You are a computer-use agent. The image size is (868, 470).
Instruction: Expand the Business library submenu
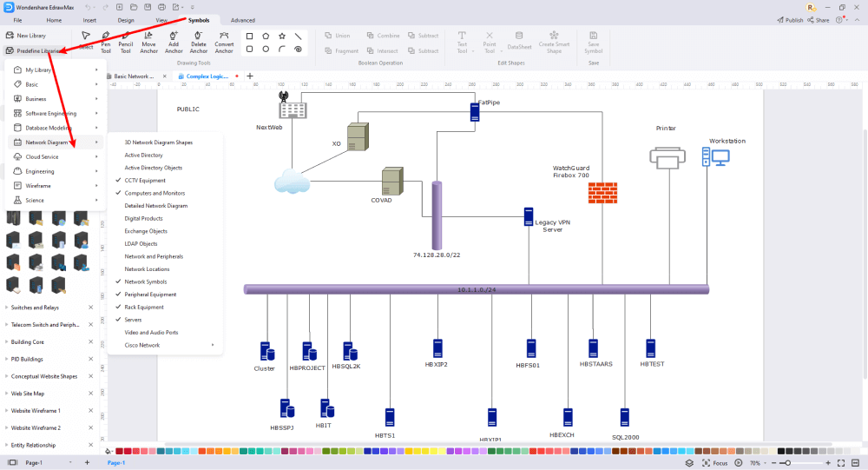point(56,99)
